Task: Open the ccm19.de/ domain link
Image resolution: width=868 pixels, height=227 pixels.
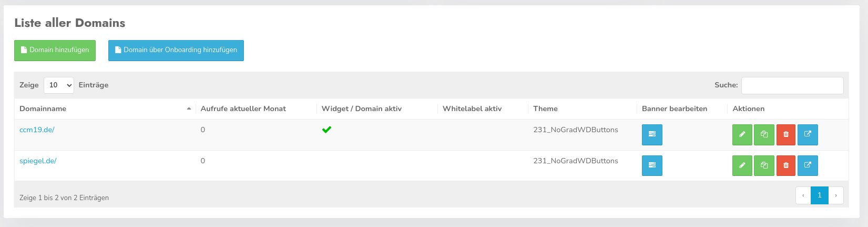Action: [x=37, y=130]
